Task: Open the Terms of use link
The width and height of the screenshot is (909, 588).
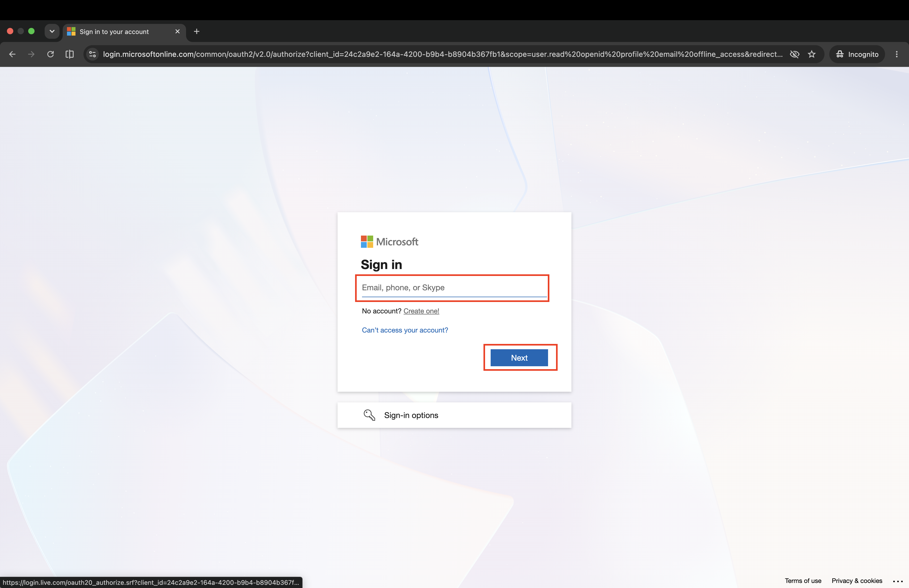Action: tap(803, 580)
